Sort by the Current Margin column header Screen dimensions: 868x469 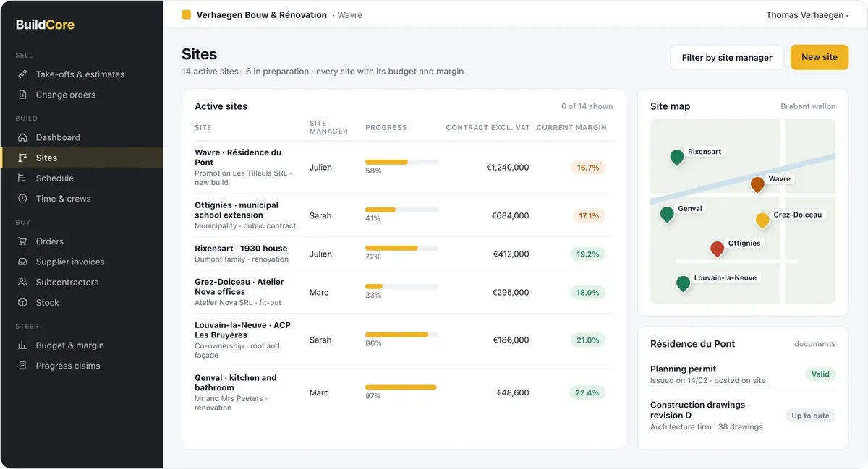click(571, 127)
